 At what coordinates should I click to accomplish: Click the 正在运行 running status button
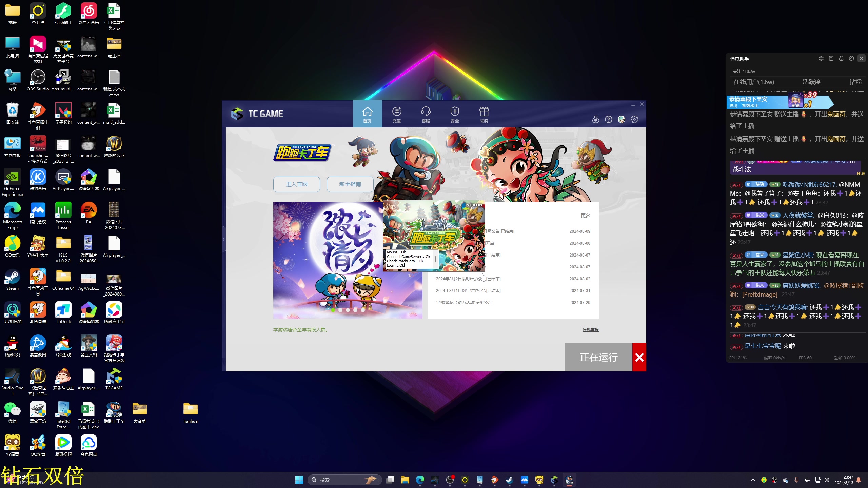coord(599,357)
